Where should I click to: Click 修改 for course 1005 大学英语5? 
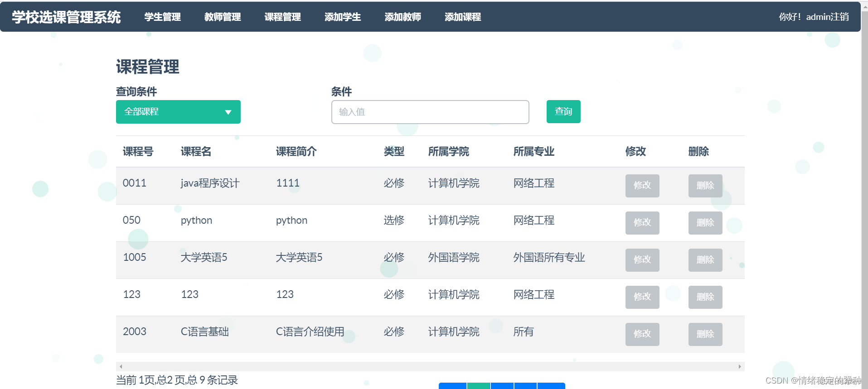pos(642,260)
